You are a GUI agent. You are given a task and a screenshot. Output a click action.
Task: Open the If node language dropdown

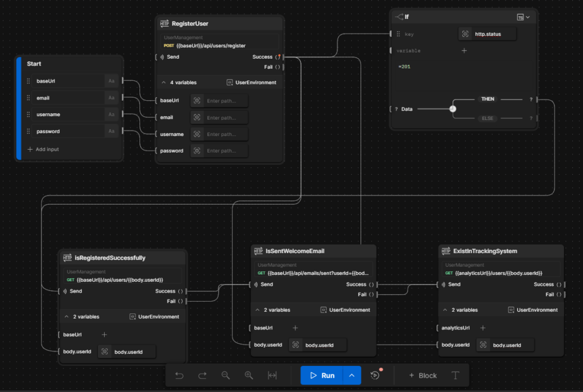pos(523,17)
